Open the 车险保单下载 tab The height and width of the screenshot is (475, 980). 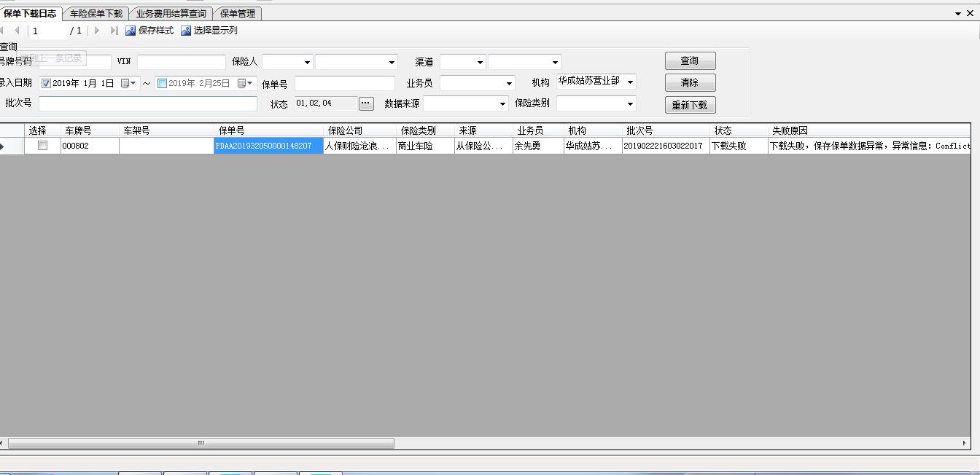(x=96, y=13)
